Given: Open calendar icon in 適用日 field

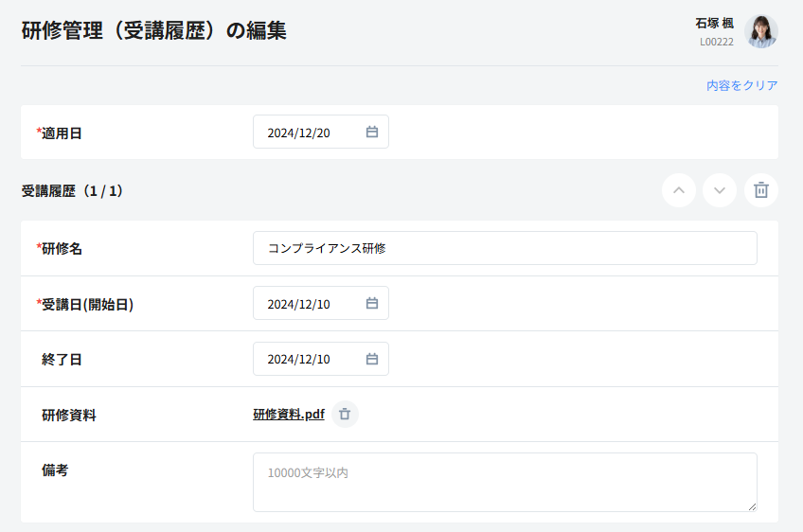Looking at the screenshot, I should [x=372, y=133].
